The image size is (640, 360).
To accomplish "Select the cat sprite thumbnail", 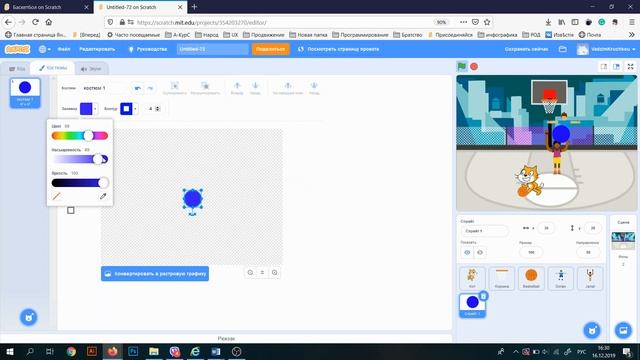I will click(472, 278).
